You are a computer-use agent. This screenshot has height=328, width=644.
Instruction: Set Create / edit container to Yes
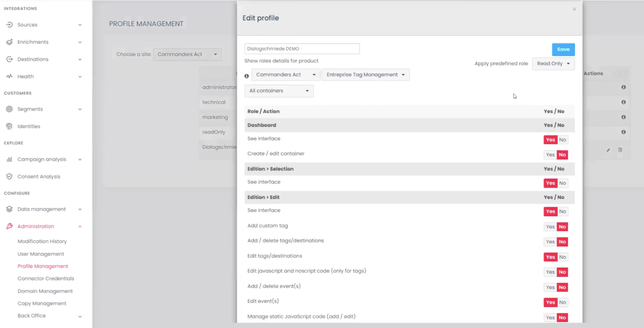550,155
